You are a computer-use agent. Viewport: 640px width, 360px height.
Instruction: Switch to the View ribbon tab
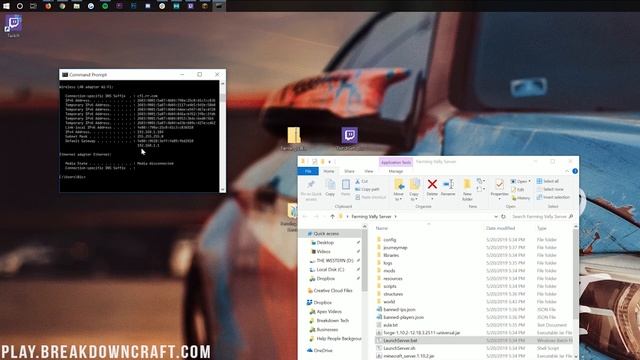click(x=369, y=171)
